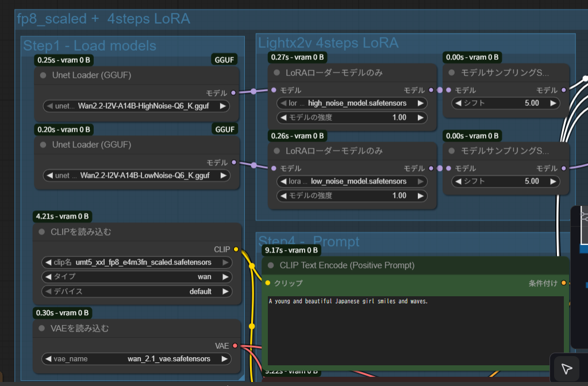The height and width of the screenshot is (386, 588).
Task: Open the wan_2.1_vae.safetensors vae_name dropdown
Action: 136,359
